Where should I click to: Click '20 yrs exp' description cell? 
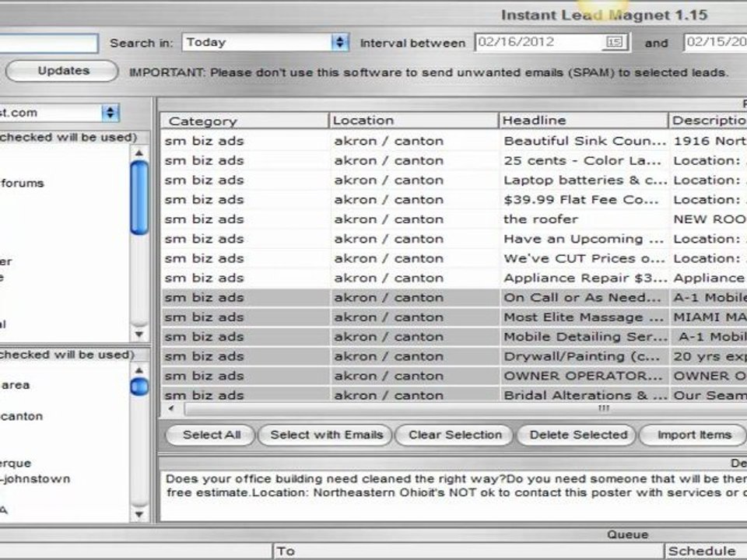click(x=709, y=356)
